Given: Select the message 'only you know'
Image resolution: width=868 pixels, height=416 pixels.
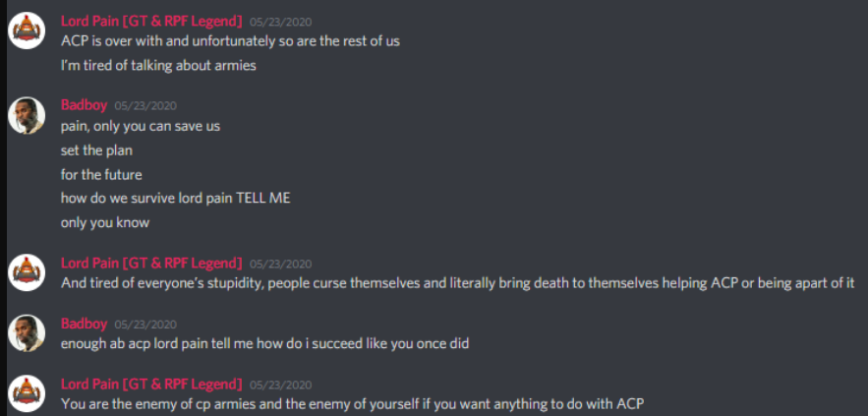Looking at the screenshot, I should coord(104,222).
